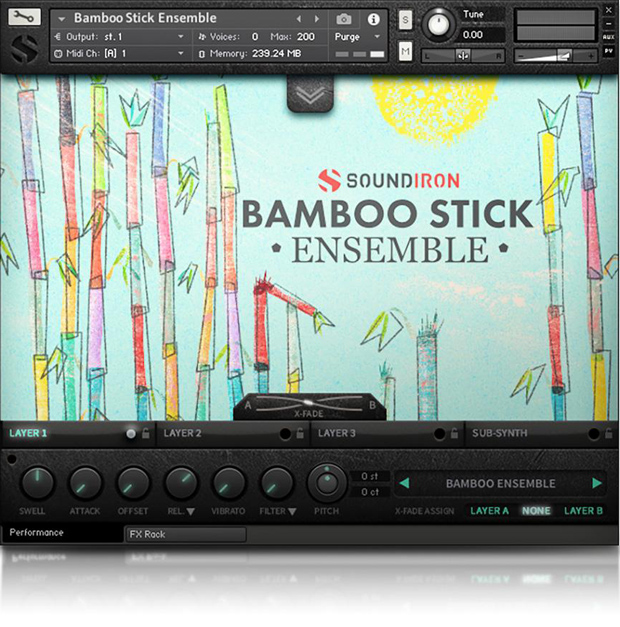Click the small dot above Swell knob
Image resolution: width=620 pixels, height=627 pixels.
[x=12, y=459]
